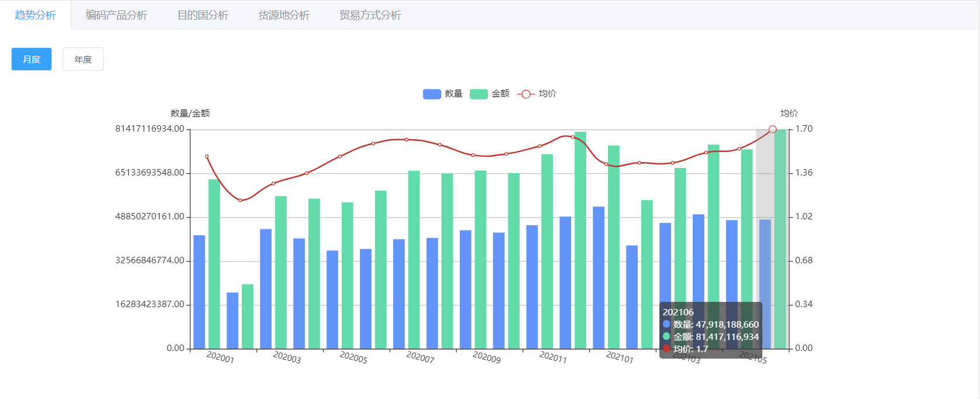Click the right axis value 1.02
The image size is (980, 399).
[804, 216]
